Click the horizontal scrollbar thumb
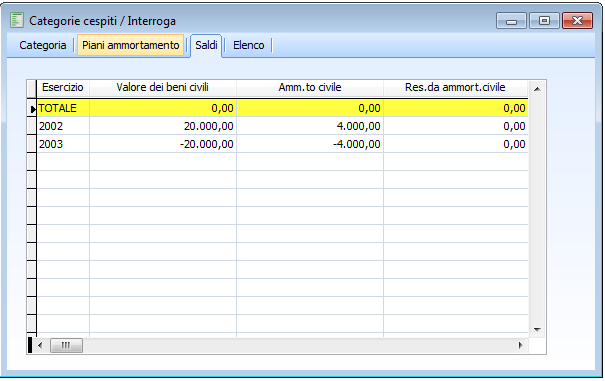This screenshot has height=381, width=605. pyautogui.click(x=66, y=345)
